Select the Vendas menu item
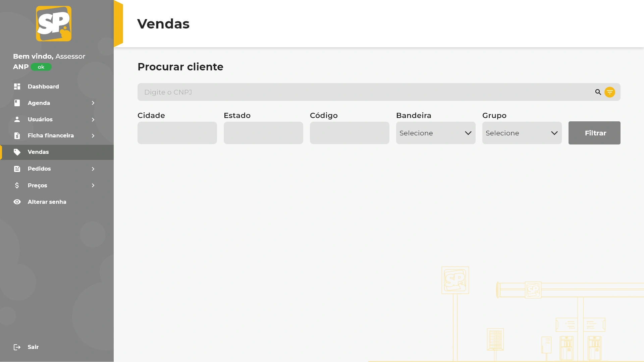644x362 pixels. tap(38, 152)
